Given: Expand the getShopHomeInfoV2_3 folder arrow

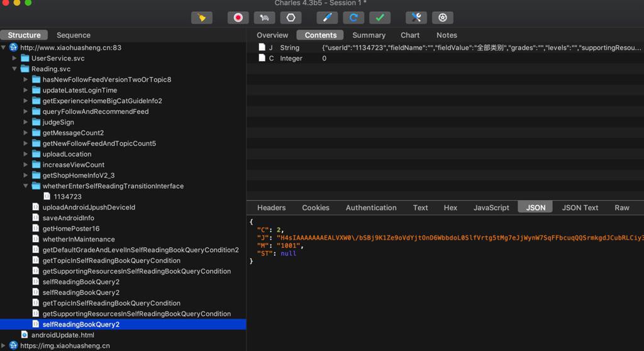Looking at the screenshot, I should [x=25, y=175].
